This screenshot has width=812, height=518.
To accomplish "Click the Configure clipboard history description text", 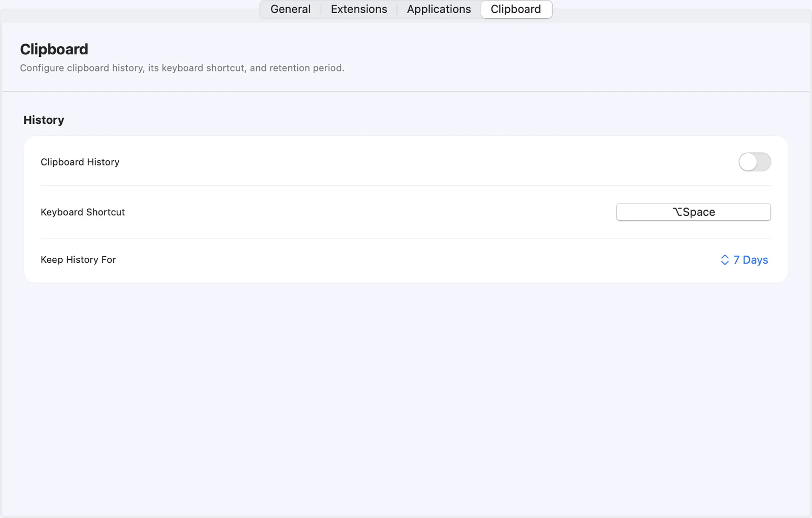I will 182,68.
